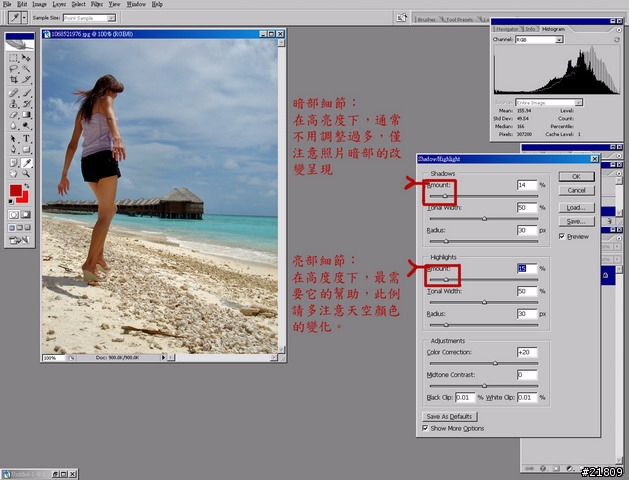Open the File menu
Screen dimensions: 629x480
pos(7,4)
